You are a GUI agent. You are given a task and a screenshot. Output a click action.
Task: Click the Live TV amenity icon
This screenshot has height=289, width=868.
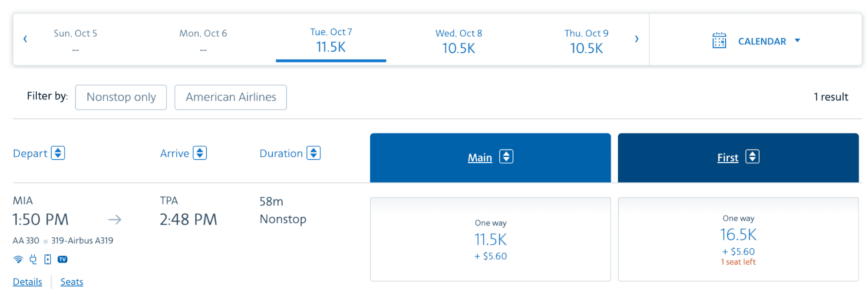pyautogui.click(x=63, y=259)
